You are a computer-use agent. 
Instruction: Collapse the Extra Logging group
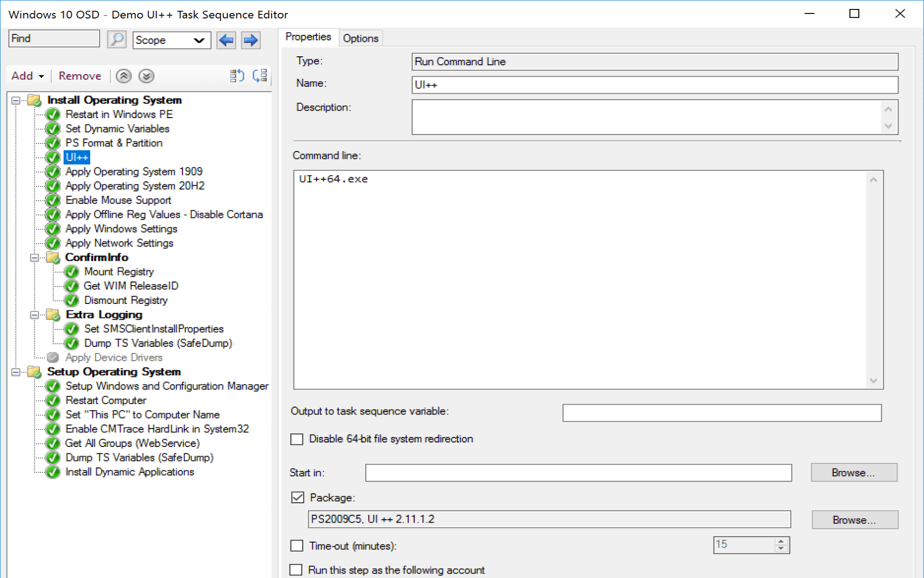pyautogui.click(x=34, y=315)
